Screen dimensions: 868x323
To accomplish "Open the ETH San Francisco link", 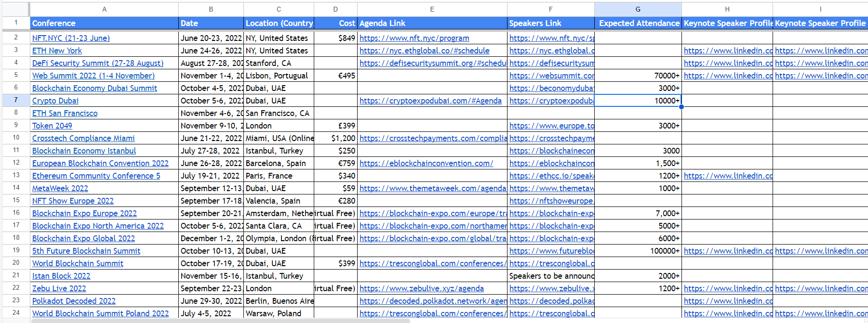I will 65,113.
